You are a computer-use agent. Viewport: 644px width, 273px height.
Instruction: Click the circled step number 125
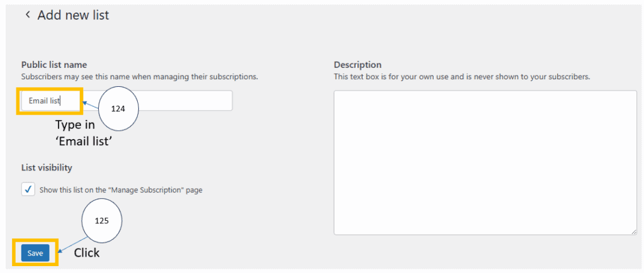(x=101, y=222)
